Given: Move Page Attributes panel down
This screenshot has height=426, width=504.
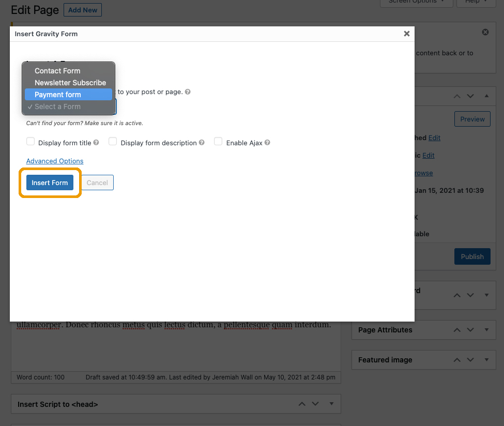Looking at the screenshot, I should pyautogui.click(x=470, y=330).
